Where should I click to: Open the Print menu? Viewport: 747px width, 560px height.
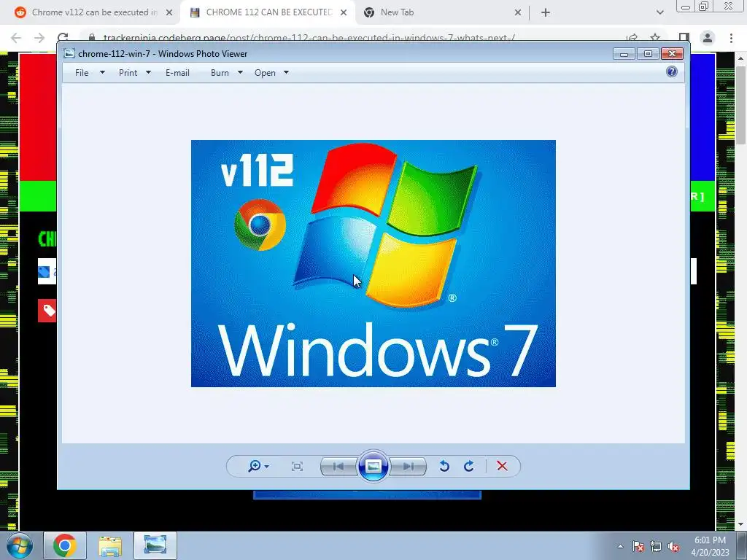click(x=128, y=73)
